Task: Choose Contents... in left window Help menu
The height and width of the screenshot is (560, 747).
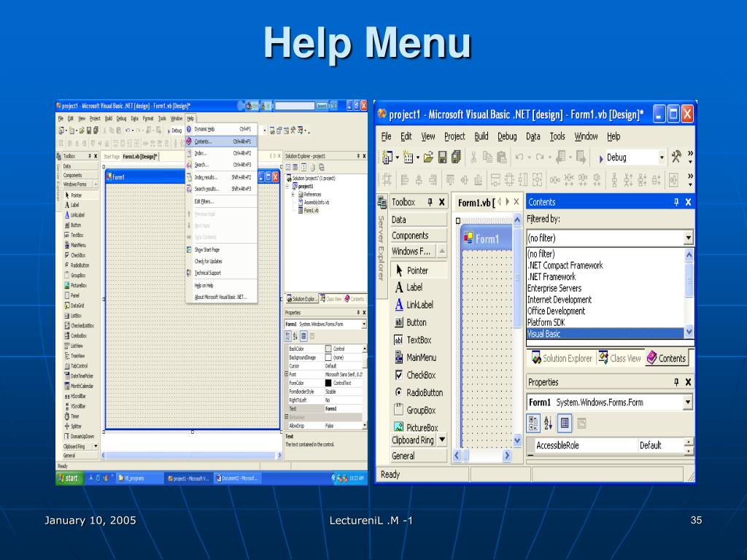Action: pos(222,141)
